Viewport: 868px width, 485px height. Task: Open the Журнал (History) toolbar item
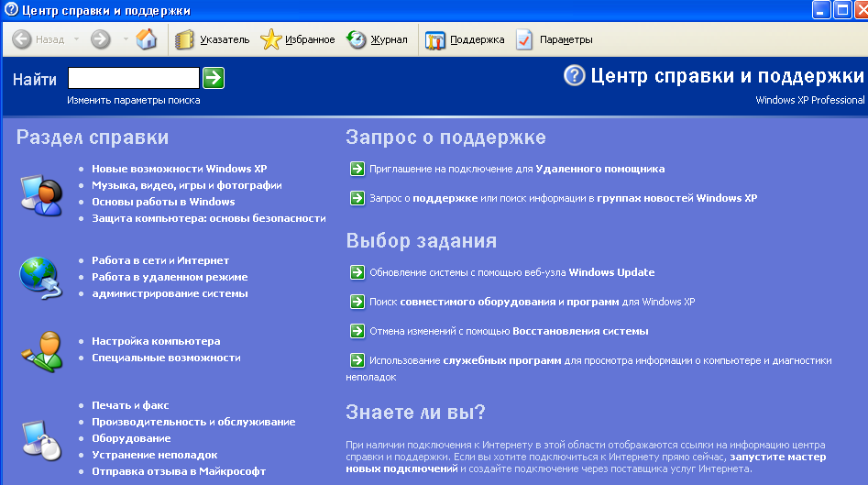click(377, 39)
